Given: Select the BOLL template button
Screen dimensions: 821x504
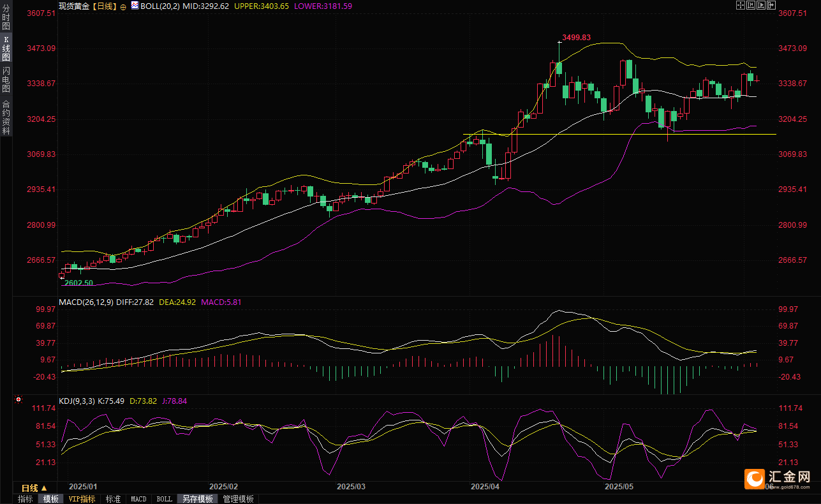Looking at the screenshot, I should pyautogui.click(x=164, y=499).
